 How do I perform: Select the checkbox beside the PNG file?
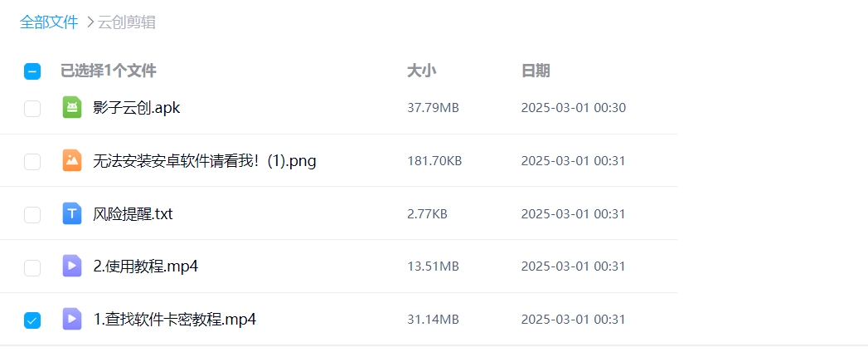pos(32,161)
